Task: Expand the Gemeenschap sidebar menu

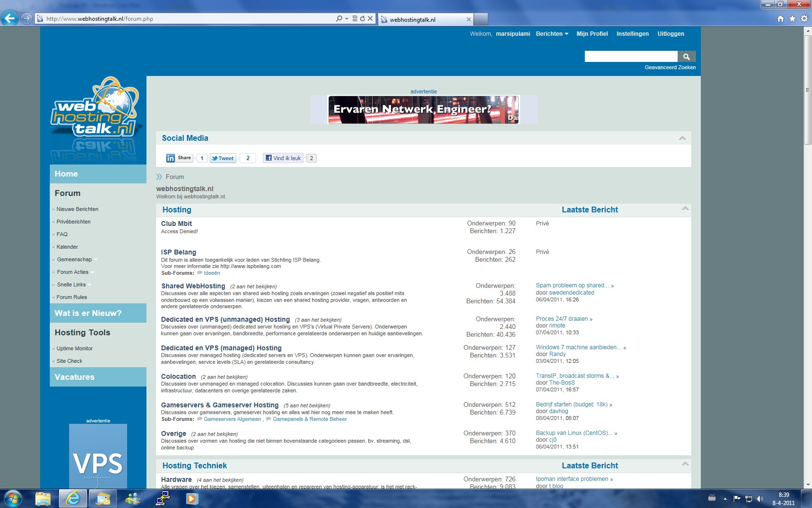Action: tap(77, 259)
